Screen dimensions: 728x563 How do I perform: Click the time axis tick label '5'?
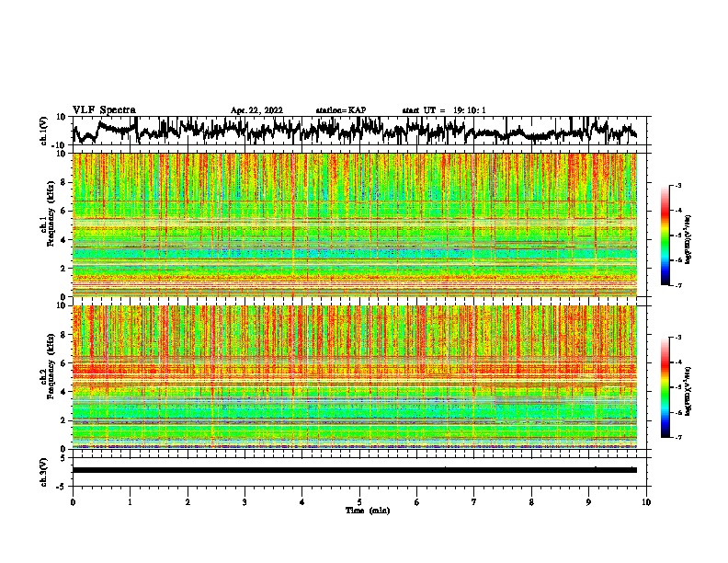359,502
